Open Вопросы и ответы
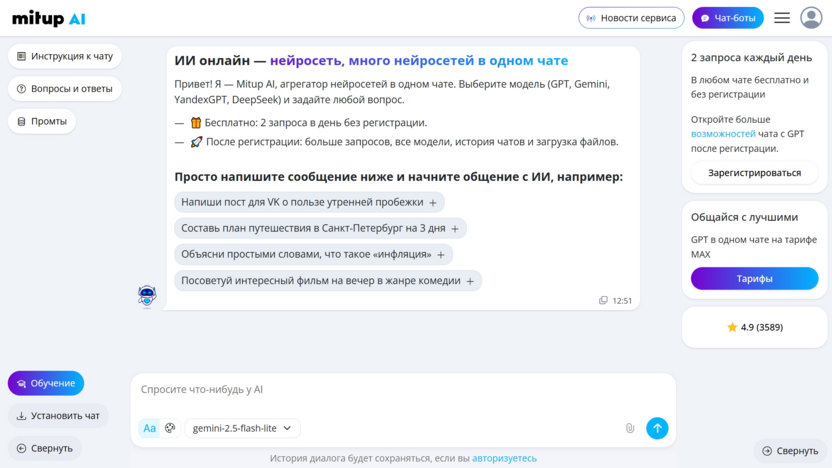The image size is (832, 468). (x=65, y=89)
